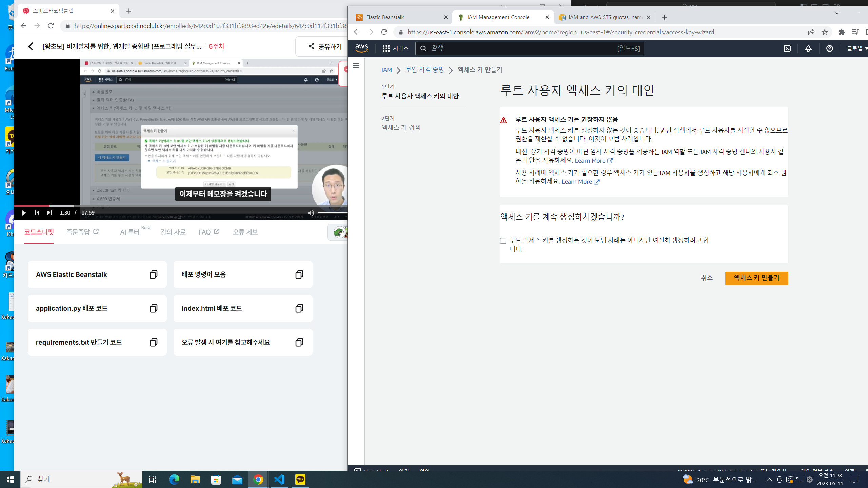Screen dimensions: 868x488
Task: Switch to Elastic Beanstalk browser tab
Action: [x=401, y=17]
